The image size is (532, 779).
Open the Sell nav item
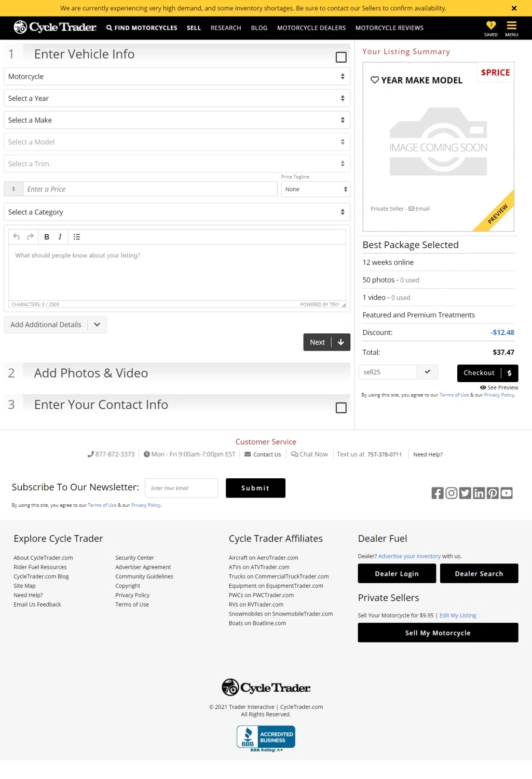point(194,28)
